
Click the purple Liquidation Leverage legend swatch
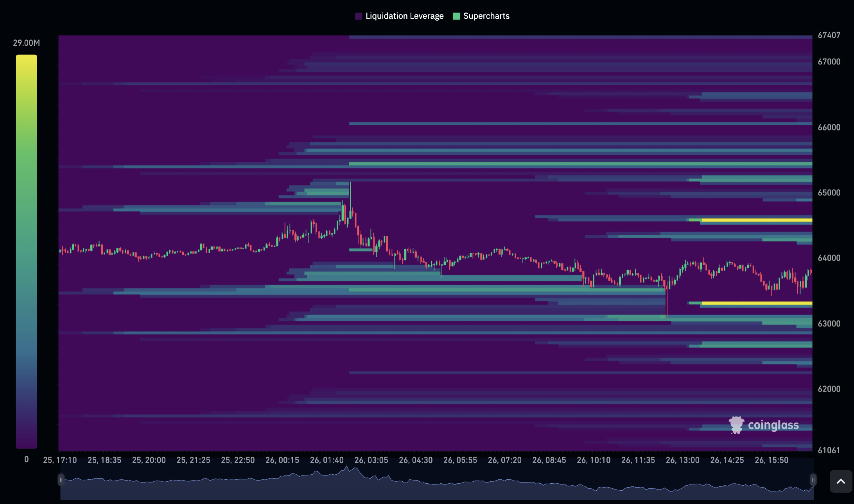click(x=359, y=16)
